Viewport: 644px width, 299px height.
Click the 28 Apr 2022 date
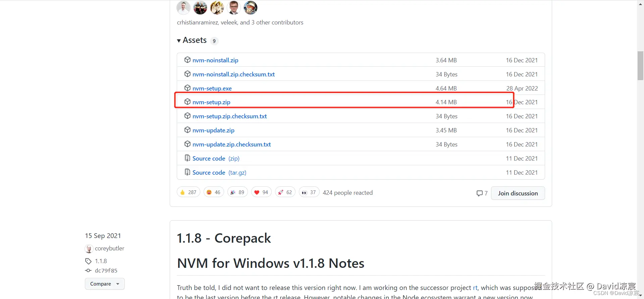(522, 88)
